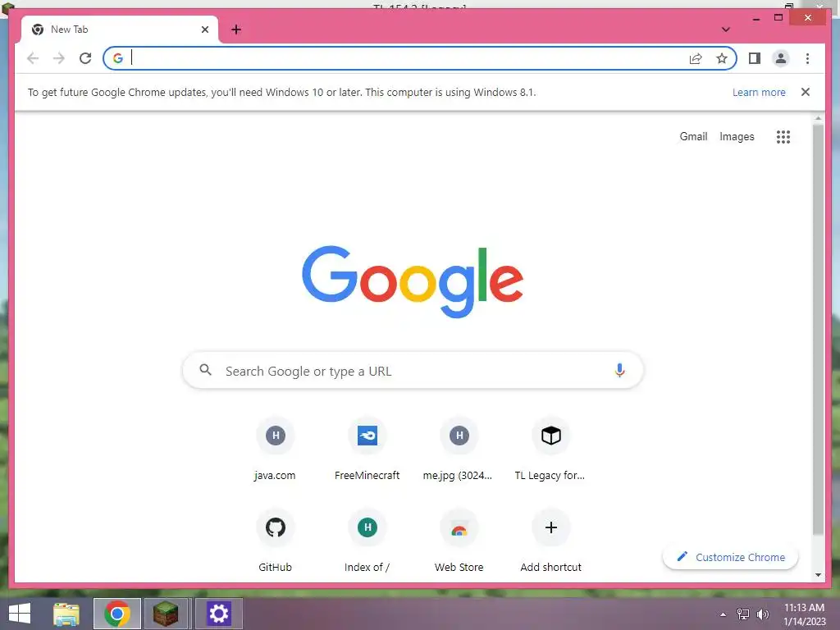
Task: Close the New Tab tab
Action: coord(204,30)
